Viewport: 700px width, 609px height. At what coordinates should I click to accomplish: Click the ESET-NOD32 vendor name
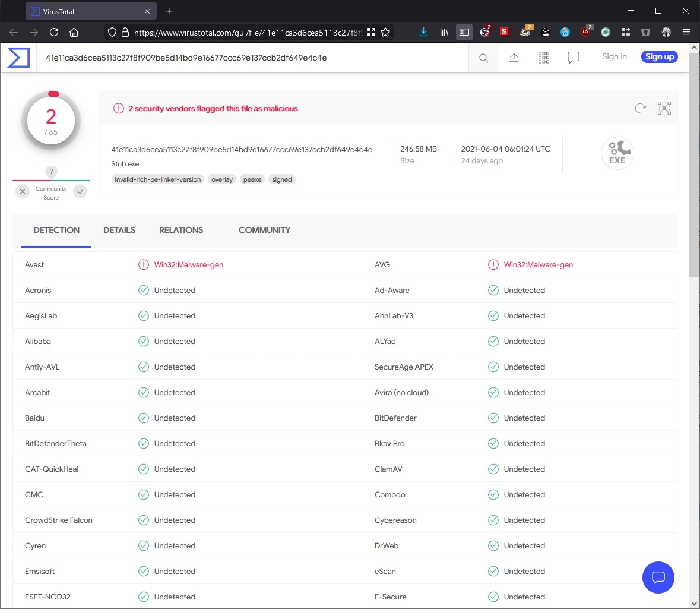point(47,597)
